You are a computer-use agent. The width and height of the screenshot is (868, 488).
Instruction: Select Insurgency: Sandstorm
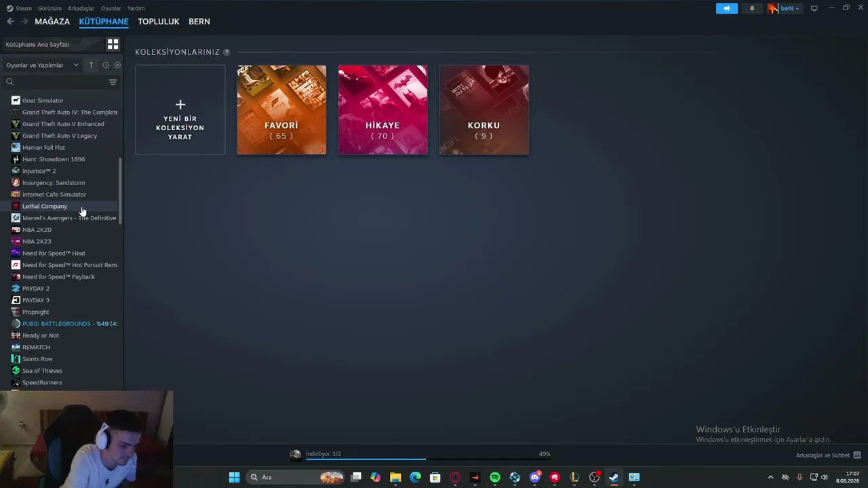54,183
